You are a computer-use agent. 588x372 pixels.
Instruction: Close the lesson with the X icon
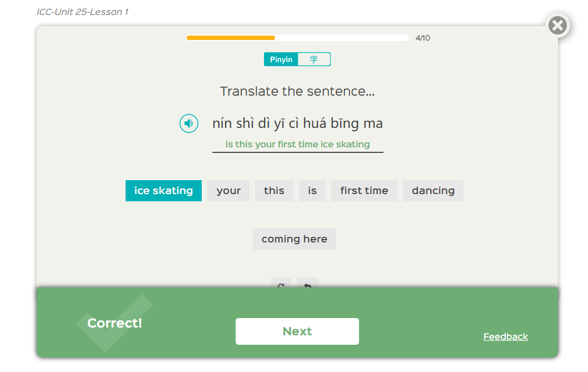point(557,26)
